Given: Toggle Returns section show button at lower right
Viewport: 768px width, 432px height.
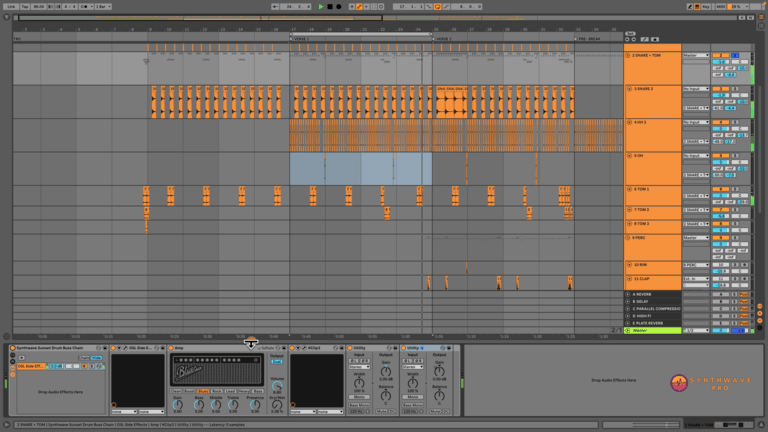Looking at the screenshot, I should pyautogui.click(x=760, y=313).
